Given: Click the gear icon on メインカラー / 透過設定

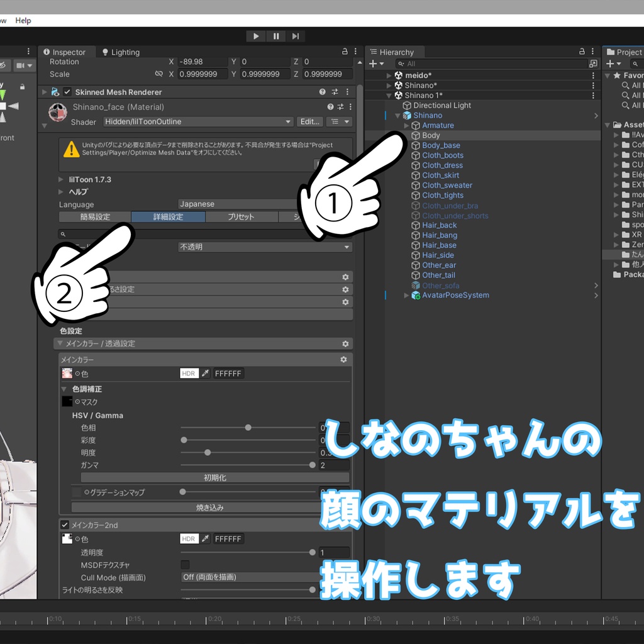Looking at the screenshot, I should 344,344.
